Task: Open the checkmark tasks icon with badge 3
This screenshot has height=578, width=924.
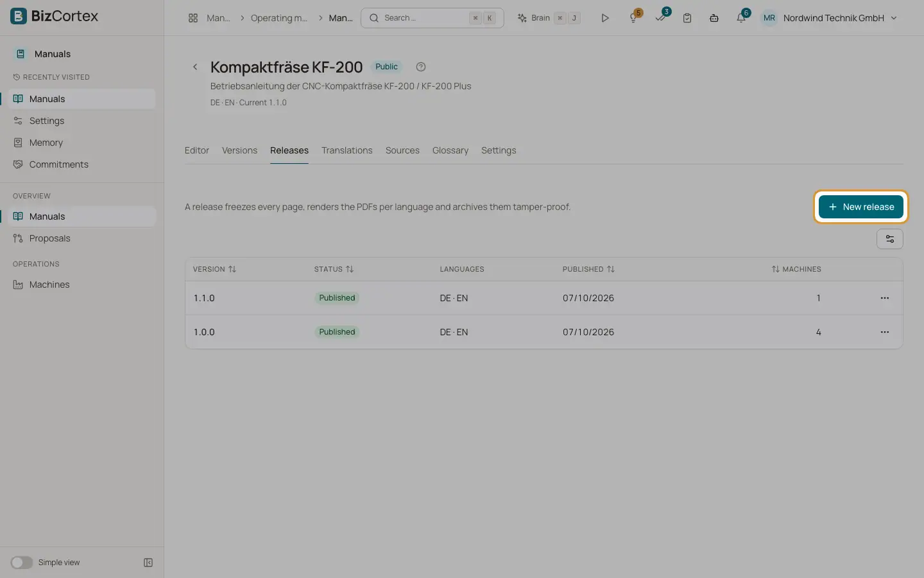Action: point(661,17)
